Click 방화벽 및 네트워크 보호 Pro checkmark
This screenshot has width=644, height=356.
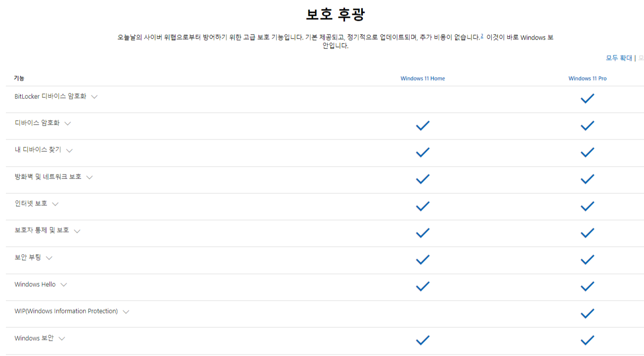click(587, 179)
